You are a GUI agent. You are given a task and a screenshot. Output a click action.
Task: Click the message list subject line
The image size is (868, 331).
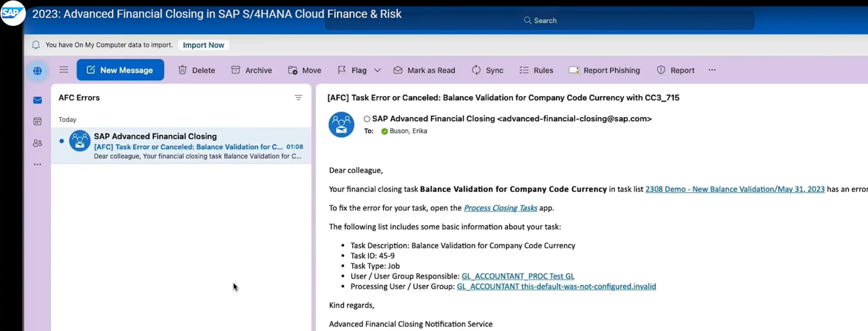coord(188,147)
